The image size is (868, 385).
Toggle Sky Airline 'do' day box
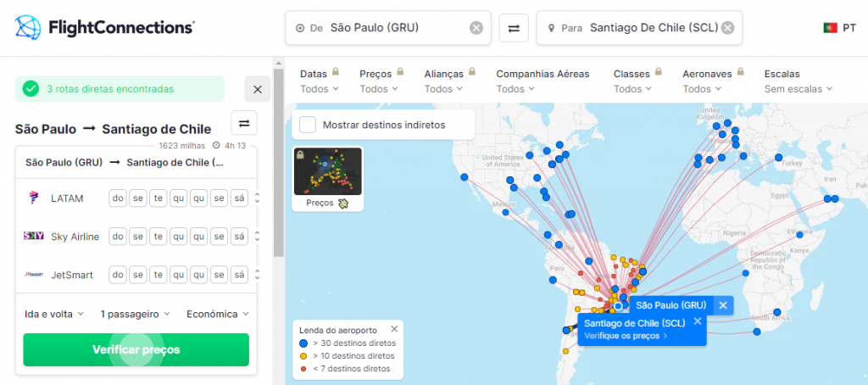pyautogui.click(x=118, y=237)
